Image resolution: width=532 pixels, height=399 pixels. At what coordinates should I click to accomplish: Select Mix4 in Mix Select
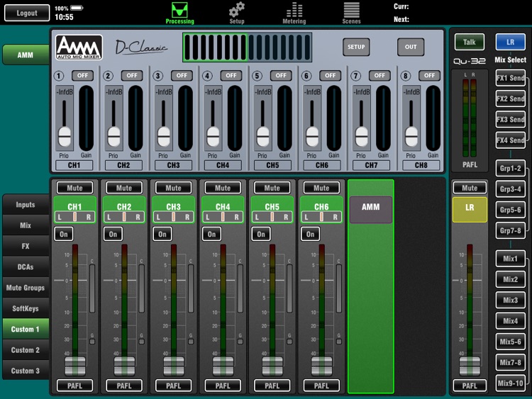click(x=510, y=321)
